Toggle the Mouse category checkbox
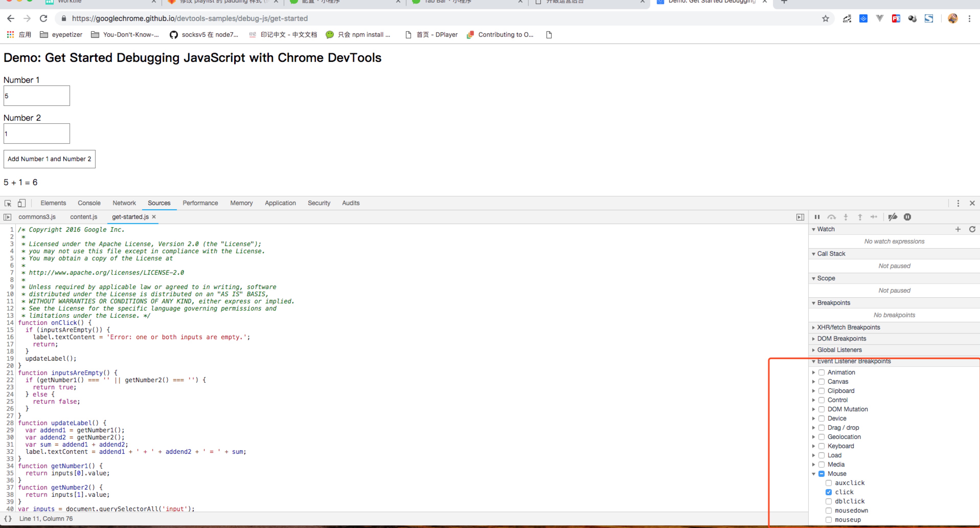This screenshot has height=528, width=980. pos(821,474)
